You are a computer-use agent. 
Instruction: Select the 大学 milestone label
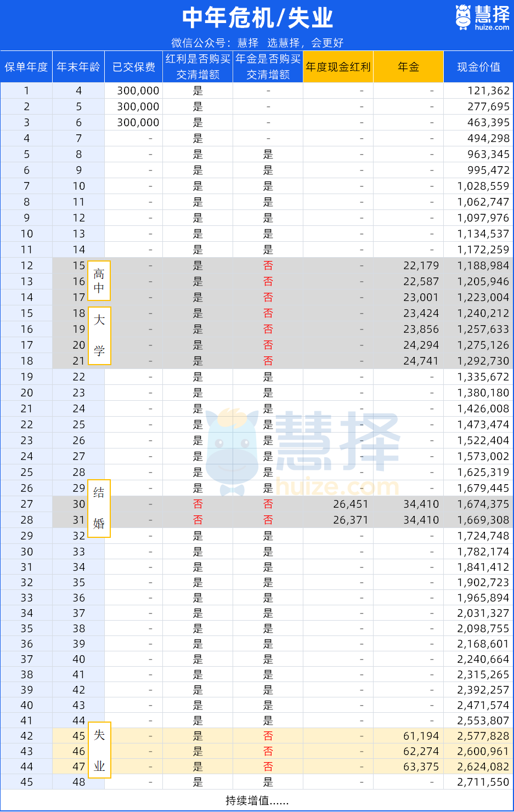click(98, 337)
